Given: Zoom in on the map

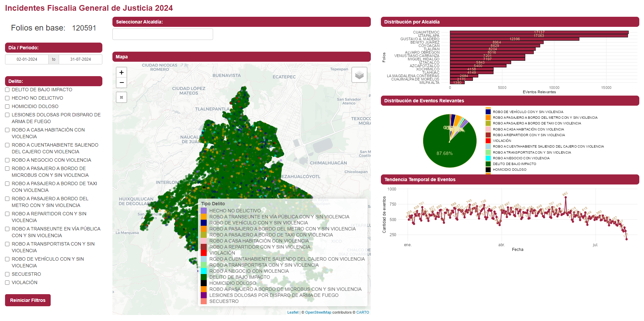Looking at the screenshot, I should (121, 72).
